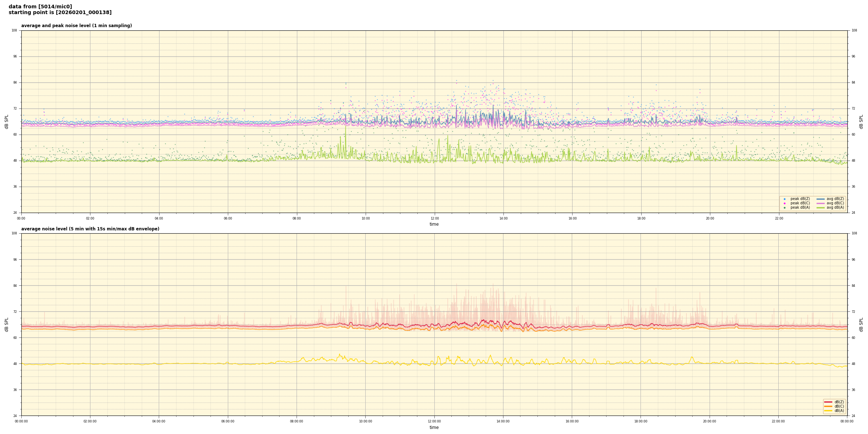Image resolution: width=868 pixels, height=434 pixels.
Task: Click the 'data from [5014/mic0]' header text
Action: click(x=40, y=7)
